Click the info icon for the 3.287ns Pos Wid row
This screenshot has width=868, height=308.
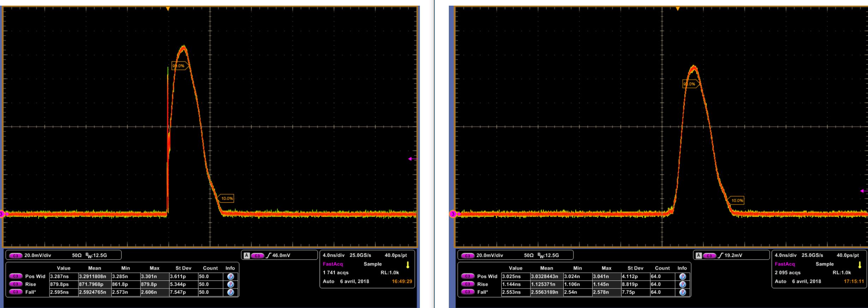click(x=231, y=277)
